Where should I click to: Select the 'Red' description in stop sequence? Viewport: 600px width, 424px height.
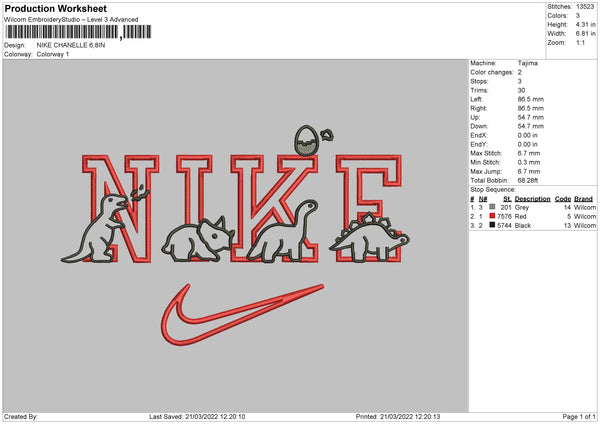(x=521, y=217)
